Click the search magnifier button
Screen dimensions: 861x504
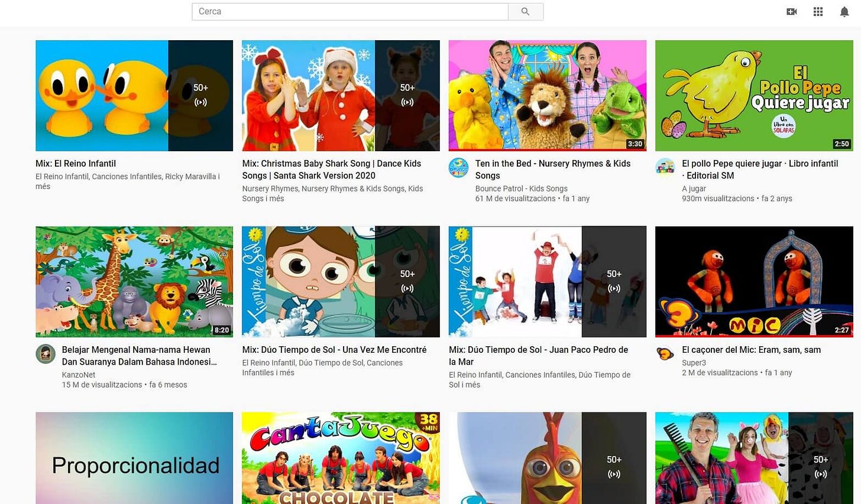(526, 11)
